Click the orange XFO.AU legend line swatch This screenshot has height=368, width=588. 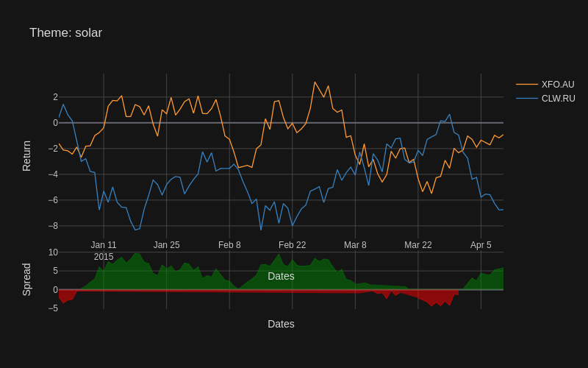pyautogui.click(x=527, y=85)
